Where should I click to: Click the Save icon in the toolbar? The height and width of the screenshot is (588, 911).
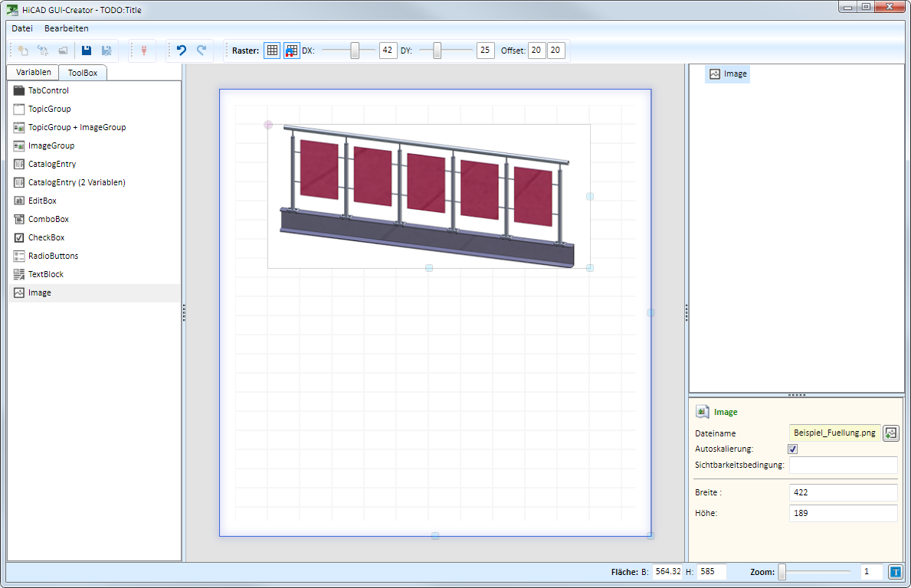pos(87,51)
